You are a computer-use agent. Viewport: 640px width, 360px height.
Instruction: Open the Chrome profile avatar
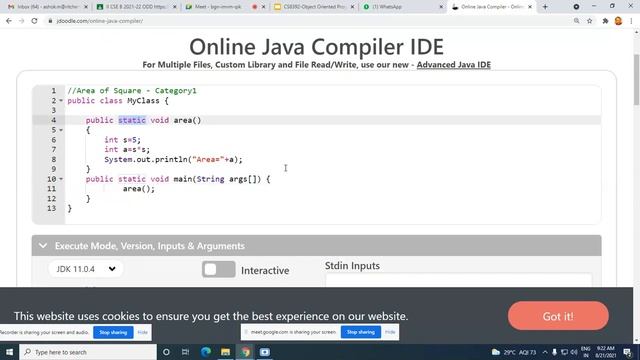[618, 21]
